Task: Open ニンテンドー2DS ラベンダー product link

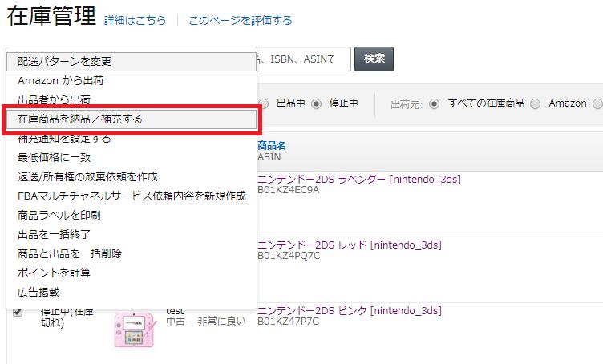Action: coord(359,179)
